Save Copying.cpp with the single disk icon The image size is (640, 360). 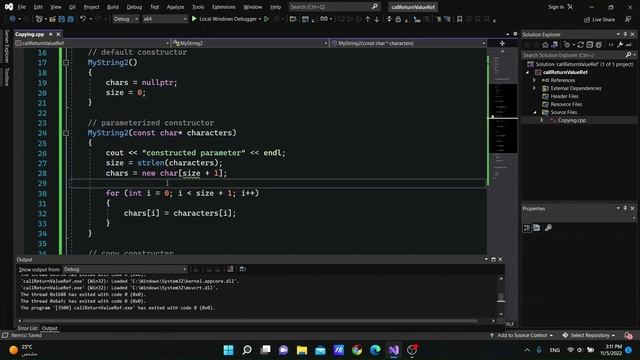pos(62,19)
